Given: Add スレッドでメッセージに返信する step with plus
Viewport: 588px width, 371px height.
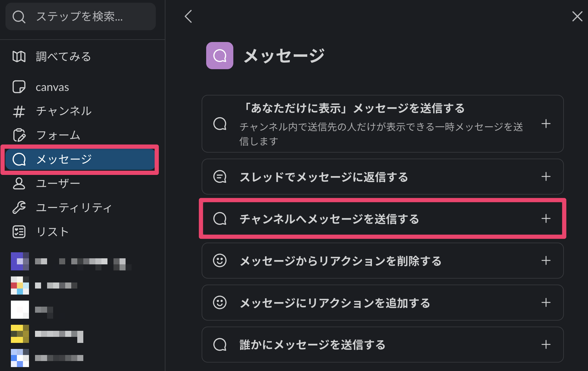Looking at the screenshot, I should click(x=546, y=177).
